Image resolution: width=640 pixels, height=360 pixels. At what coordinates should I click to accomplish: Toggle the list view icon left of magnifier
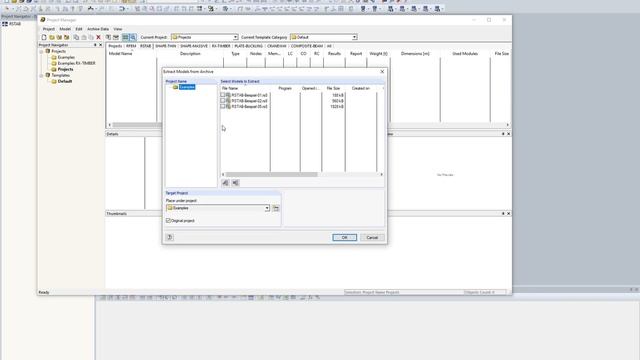(x=125, y=37)
